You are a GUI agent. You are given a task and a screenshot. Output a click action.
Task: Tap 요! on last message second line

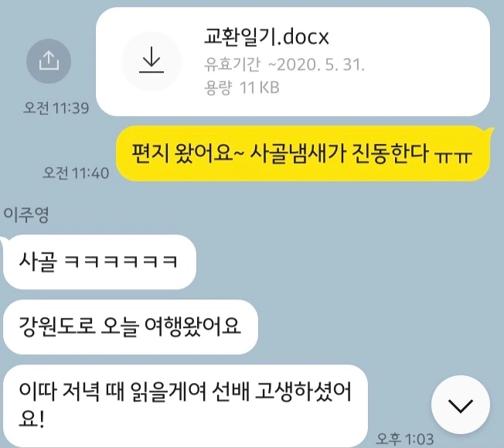point(31,419)
